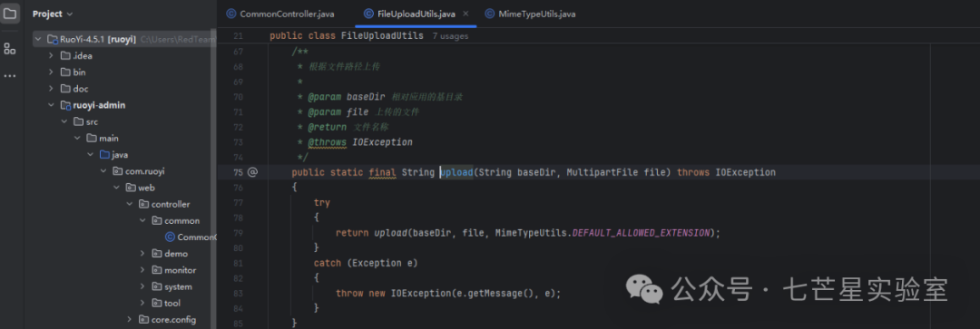Select the controller package icon
The height and width of the screenshot is (329, 980).
[x=143, y=204]
